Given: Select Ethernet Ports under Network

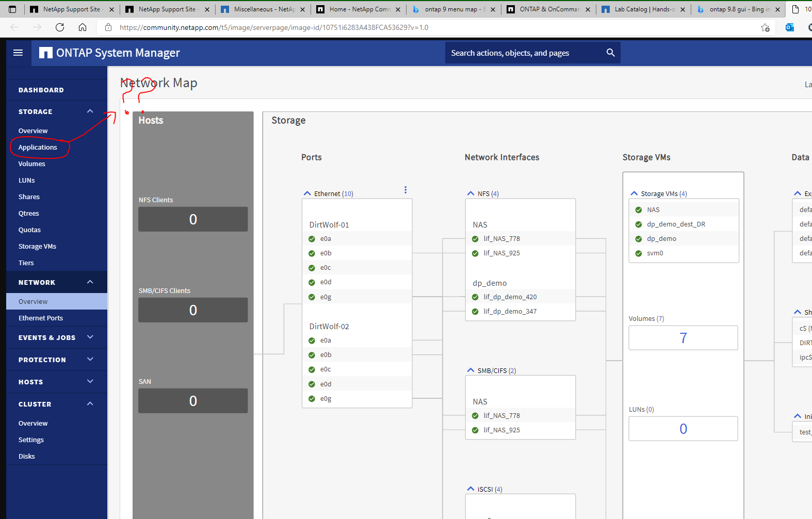Looking at the screenshot, I should (41, 318).
